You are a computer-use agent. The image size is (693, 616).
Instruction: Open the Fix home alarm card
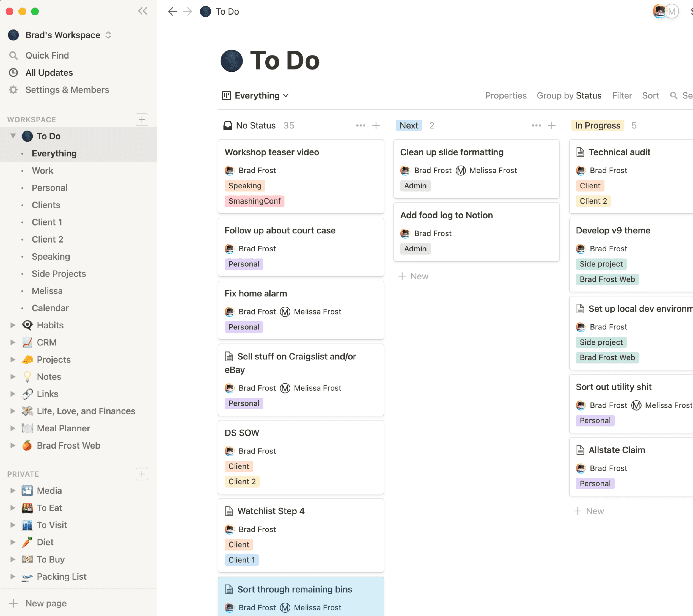pyautogui.click(x=256, y=293)
